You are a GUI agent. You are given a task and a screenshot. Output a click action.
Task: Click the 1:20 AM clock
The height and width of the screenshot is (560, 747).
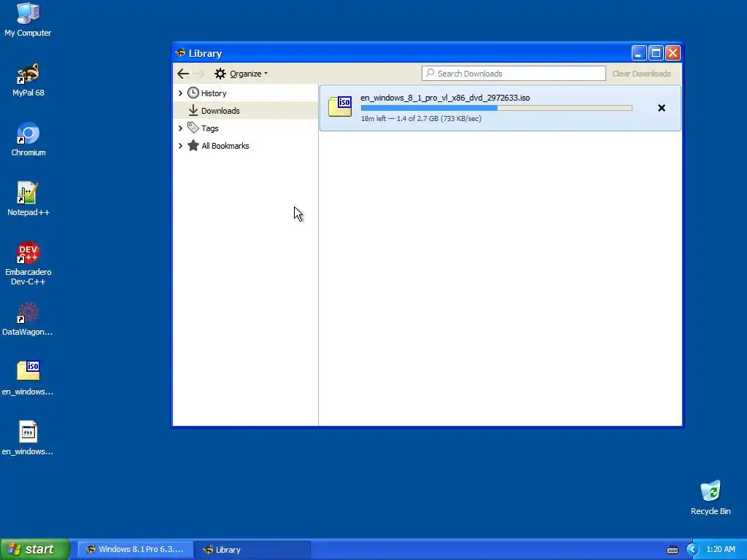[720, 550]
